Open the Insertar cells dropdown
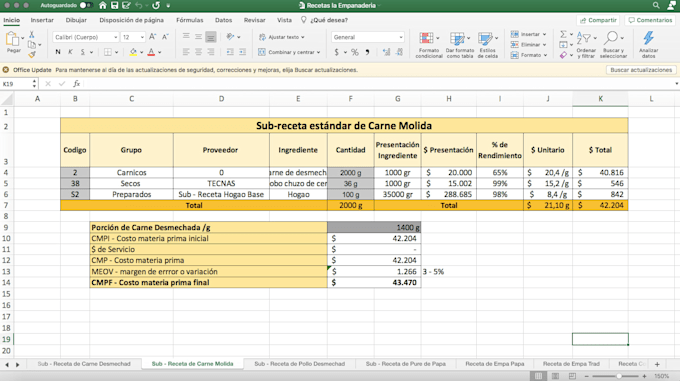The width and height of the screenshot is (680, 381). tap(529, 34)
